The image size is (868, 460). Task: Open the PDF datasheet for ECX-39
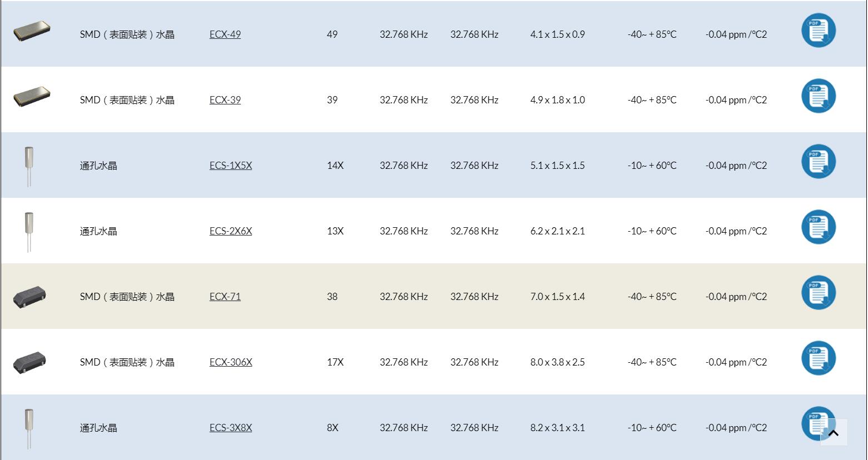(819, 96)
